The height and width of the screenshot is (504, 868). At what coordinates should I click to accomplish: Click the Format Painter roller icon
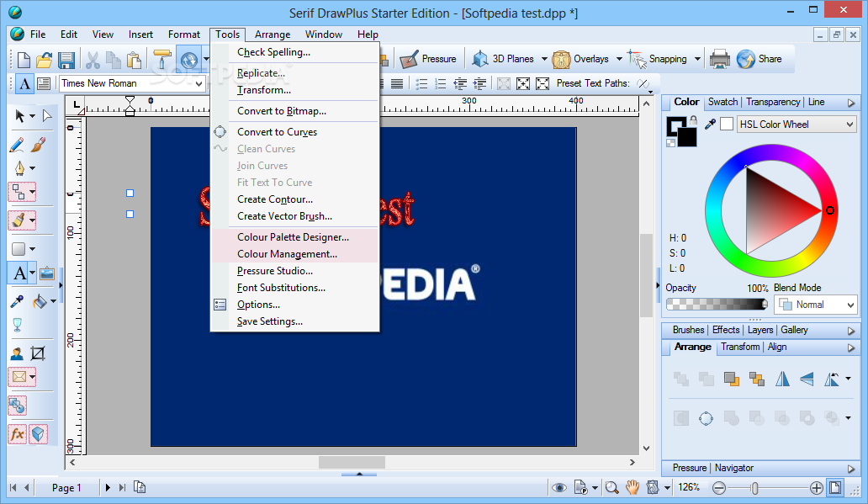pyautogui.click(x=161, y=59)
